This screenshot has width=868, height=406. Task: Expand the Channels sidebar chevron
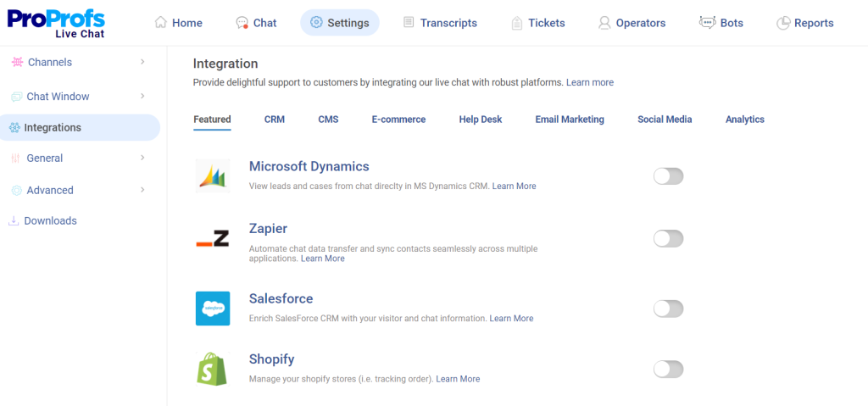[142, 62]
